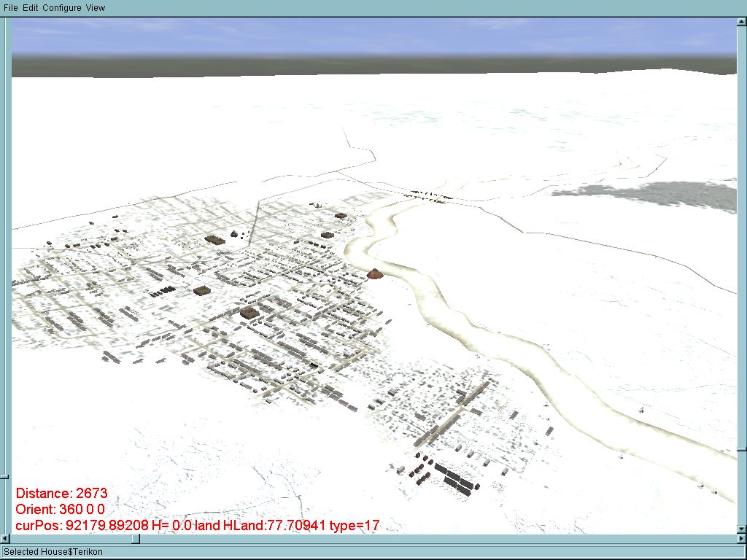Click the right vertical scrollbar thumb
The width and height of the screenshot is (747, 560).
tap(742, 448)
